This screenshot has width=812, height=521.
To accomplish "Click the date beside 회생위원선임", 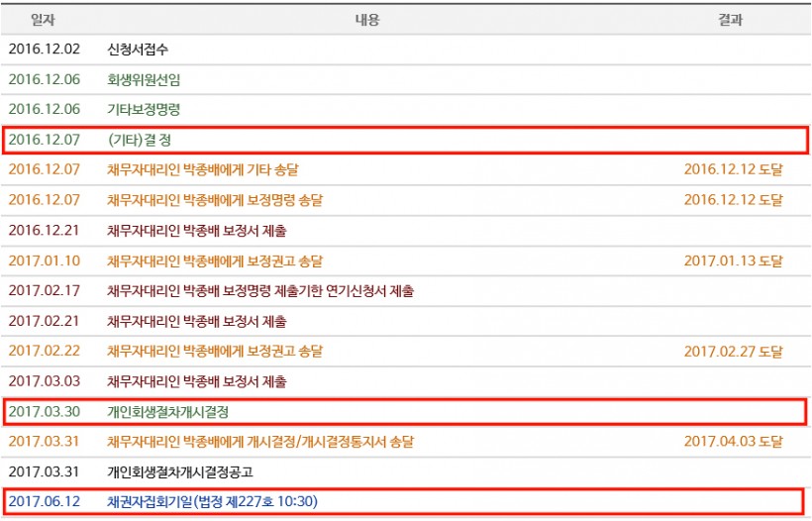I will [45, 79].
